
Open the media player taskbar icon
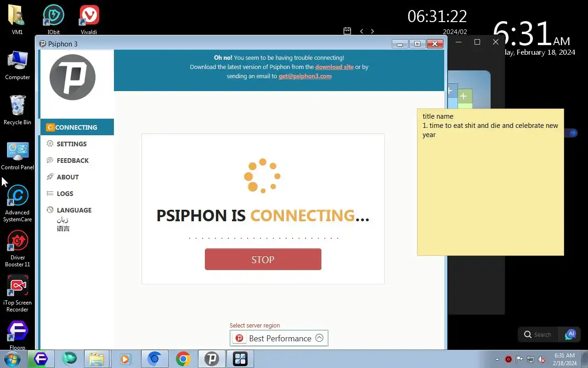pos(125,359)
